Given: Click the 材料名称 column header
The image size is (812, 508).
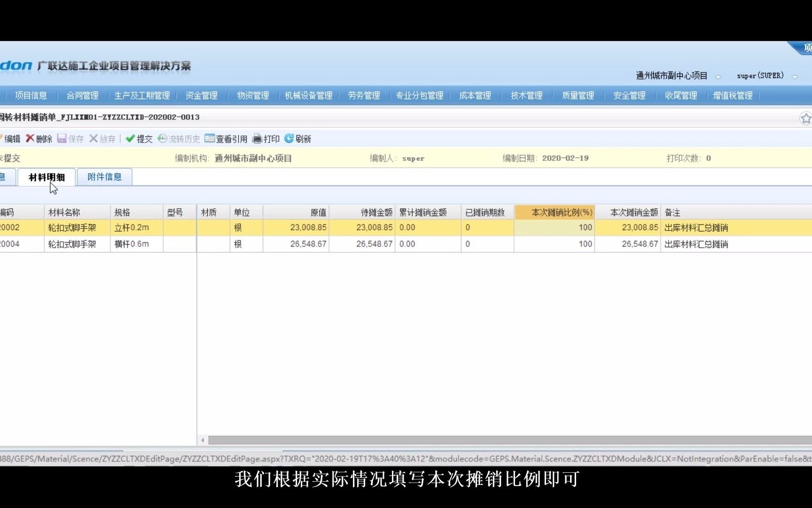Looking at the screenshot, I should [x=77, y=213].
